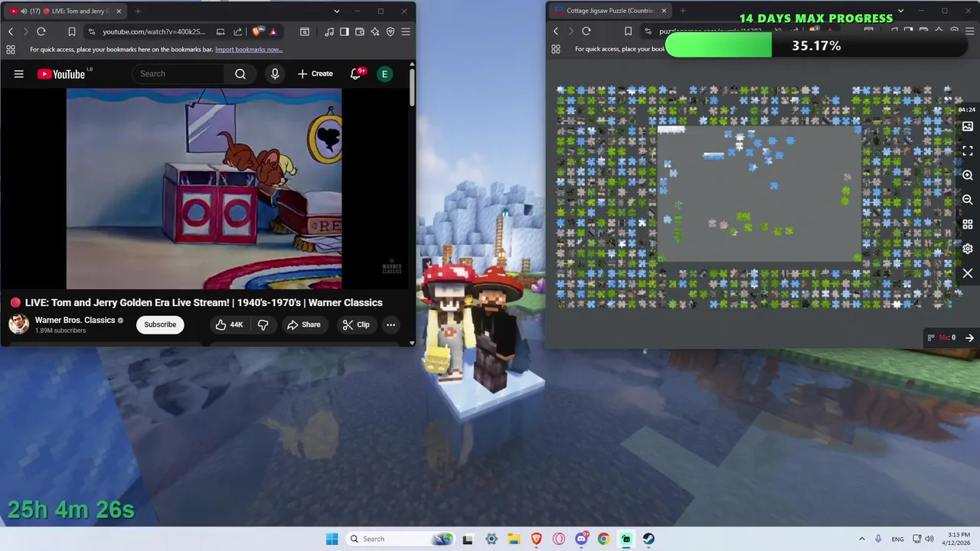The width and height of the screenshot is (980, 551).
Task: Mute the YouTube tab audio icon
Action: [x=24, y=11]
